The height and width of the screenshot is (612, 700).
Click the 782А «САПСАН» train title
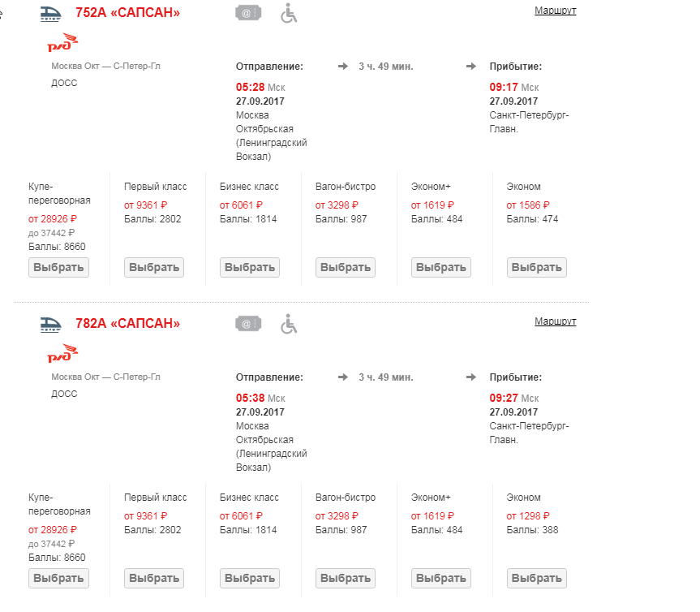[x=127, y=324]
